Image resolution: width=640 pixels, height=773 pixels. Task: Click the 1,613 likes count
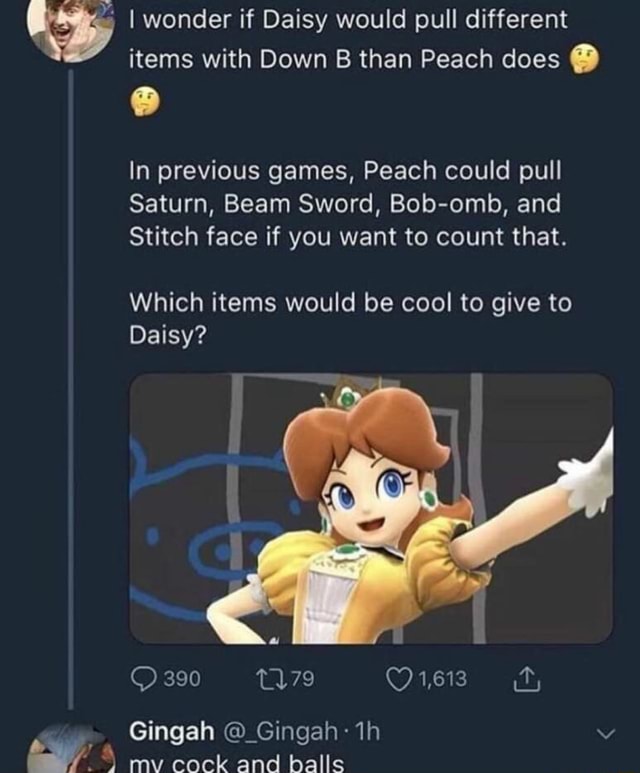(x=443, y=680)
